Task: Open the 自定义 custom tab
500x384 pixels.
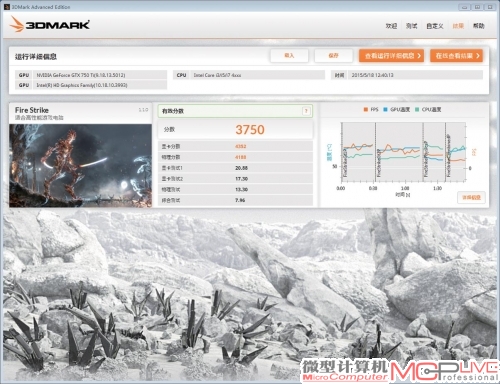Action: 435,26
